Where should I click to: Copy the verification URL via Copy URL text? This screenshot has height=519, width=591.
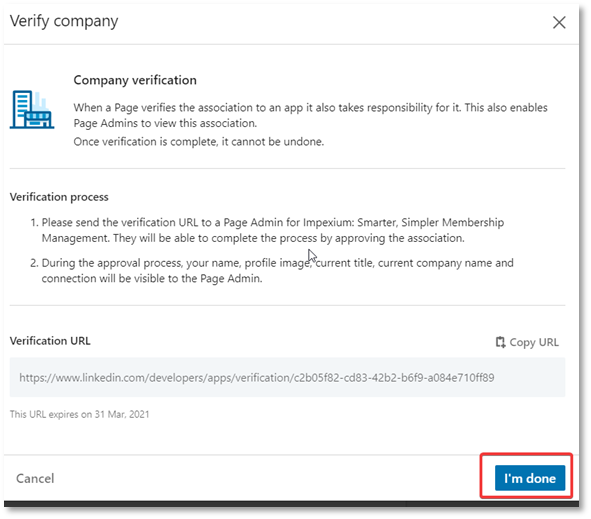tap(534, 342)
